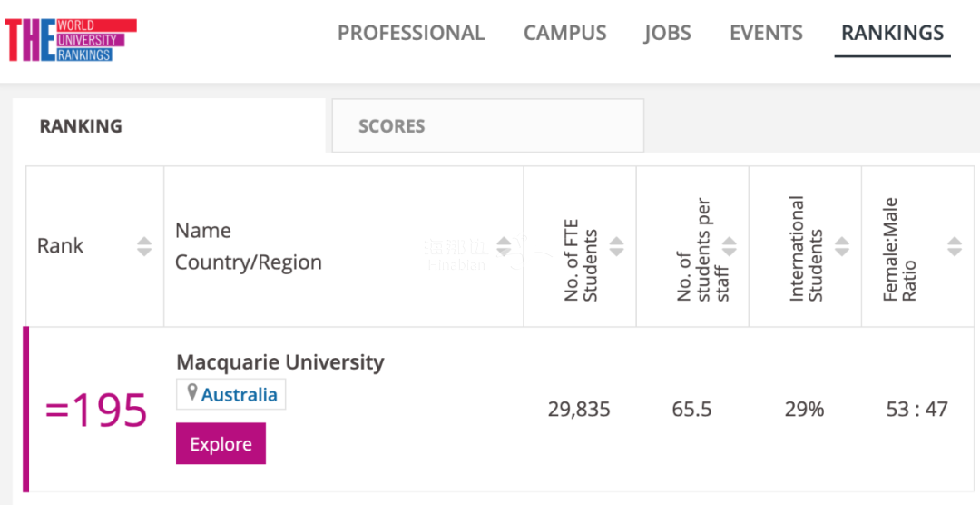Open the PROFESSIONAL menu item
This screenshot has width=980, height=505.
[411, 34]
